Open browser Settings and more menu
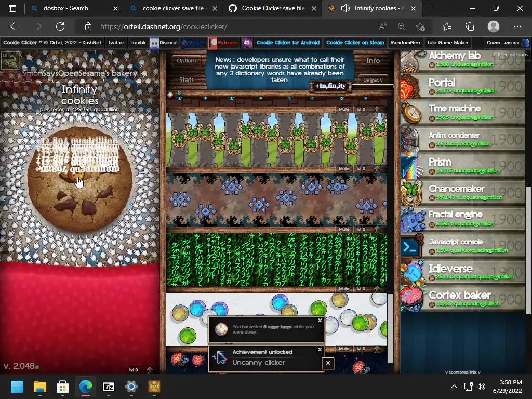The width and height of the screenshot is (532, 399). click(x=517, y=26)
